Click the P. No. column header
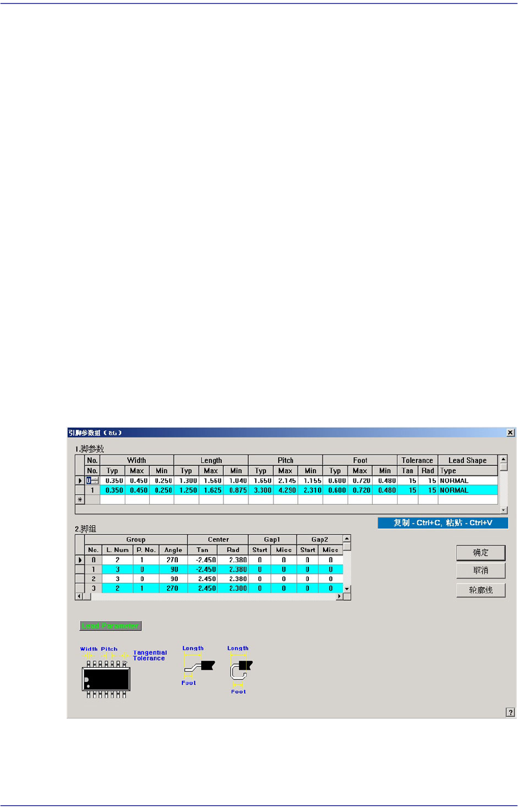Image resolution: width=518 pixels, height=812 pixels. [x=146, y=550]
